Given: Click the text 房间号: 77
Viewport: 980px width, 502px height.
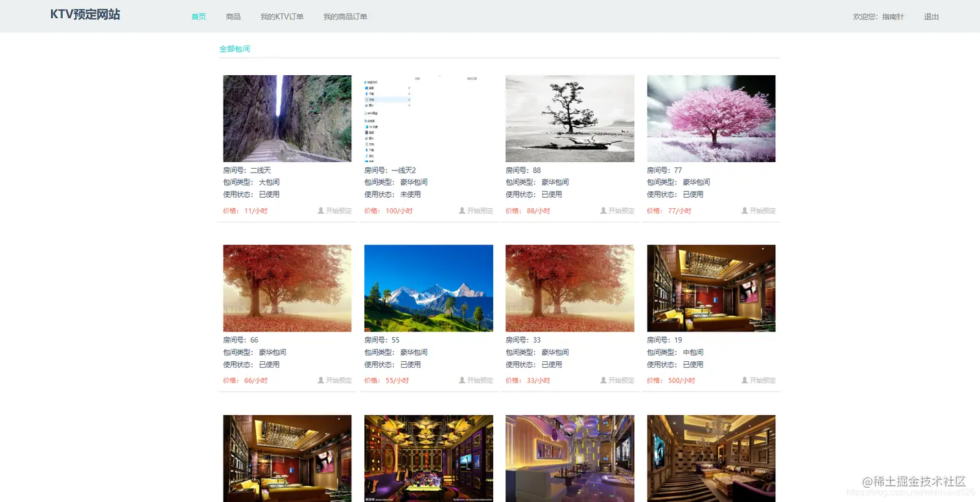Looking at the screenshot, I should (664, 171).
